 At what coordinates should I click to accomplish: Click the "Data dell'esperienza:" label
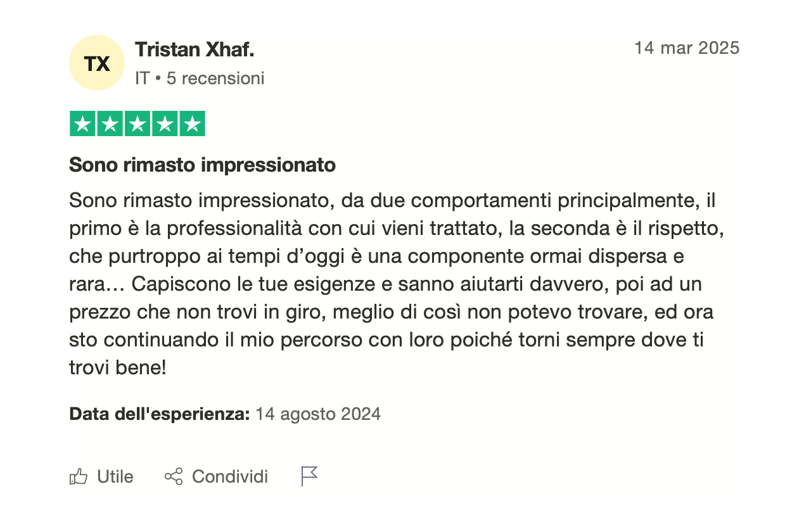point(159,414)
